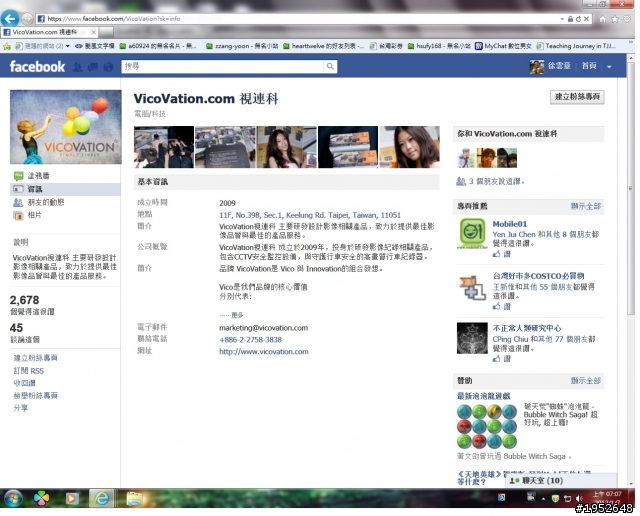Viewport: 640px width, 516px height.
Task: Click the stop X icon in address bar
Action: [586, 19]
